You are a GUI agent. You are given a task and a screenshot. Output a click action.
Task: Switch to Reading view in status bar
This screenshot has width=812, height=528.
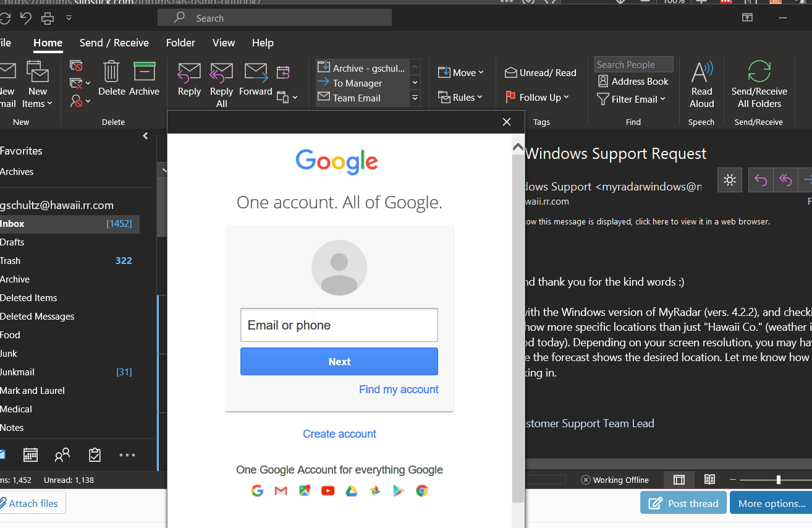click(709, 480)
